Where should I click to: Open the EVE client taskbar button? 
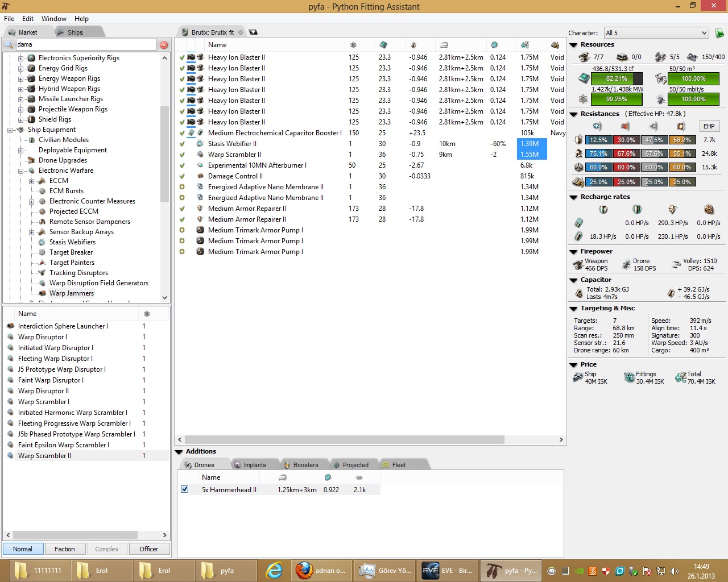[x=448, y=570]
